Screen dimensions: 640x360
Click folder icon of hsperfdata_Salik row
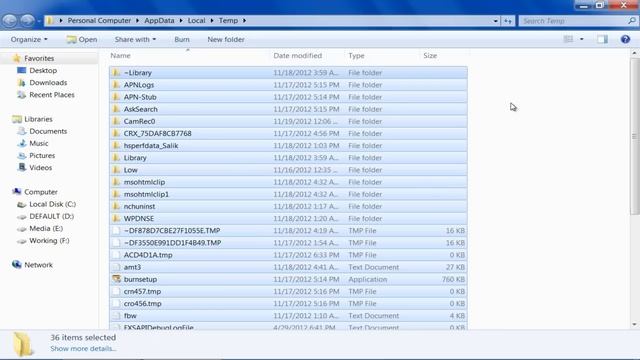[116, 146]
